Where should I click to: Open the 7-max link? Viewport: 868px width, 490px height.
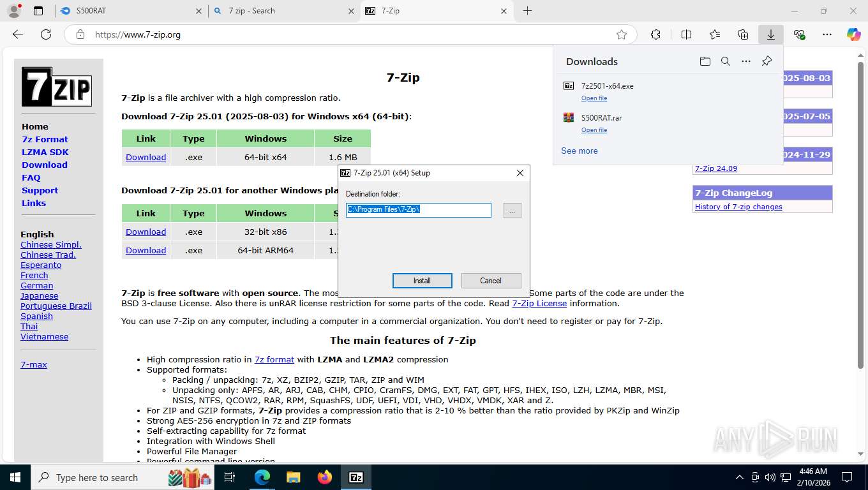coord(34,364)
